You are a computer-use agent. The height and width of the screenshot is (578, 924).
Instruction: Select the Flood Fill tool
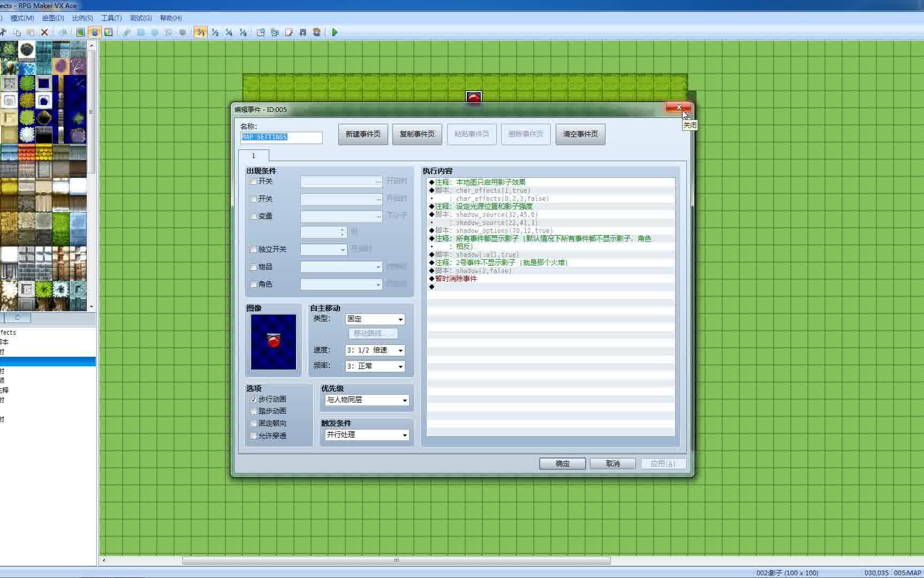click(169, 32)
